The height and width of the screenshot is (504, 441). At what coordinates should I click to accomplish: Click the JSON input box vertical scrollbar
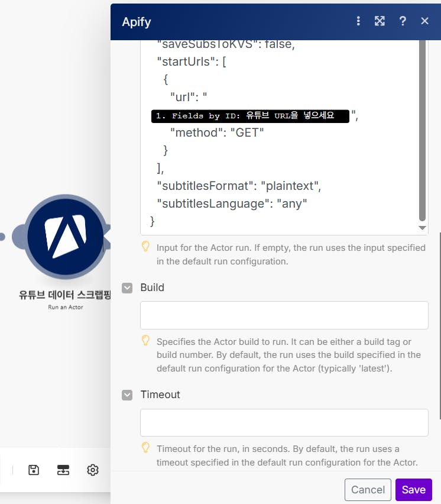(x=422, y=130)
